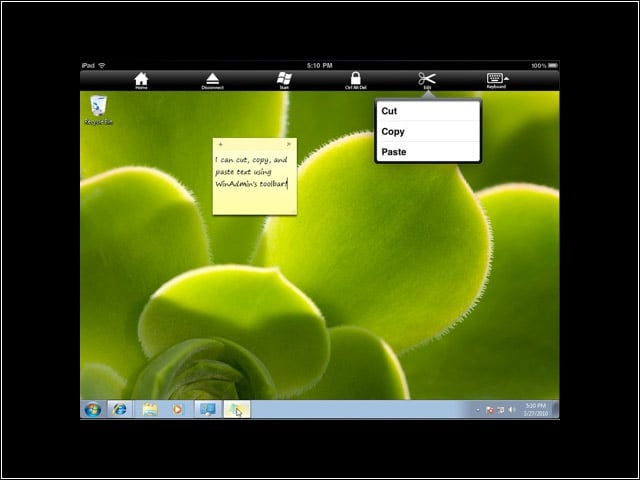Click the volume speaker tray icon

coord(512,410)
